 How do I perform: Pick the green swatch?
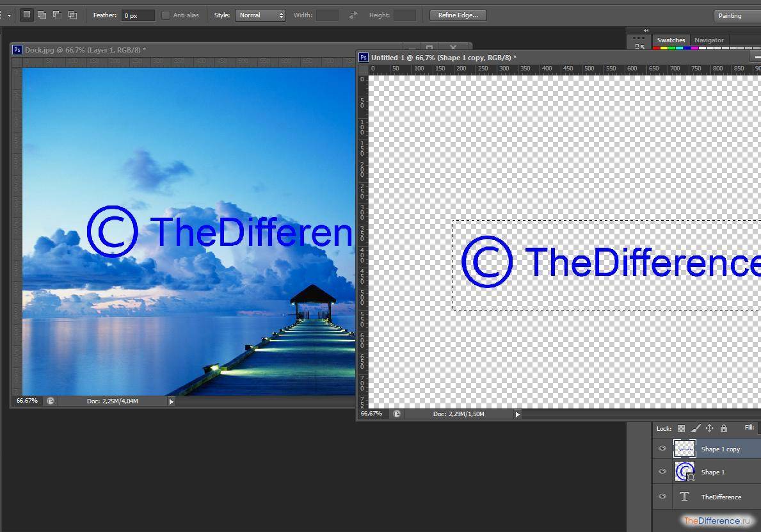click(671, 48)
